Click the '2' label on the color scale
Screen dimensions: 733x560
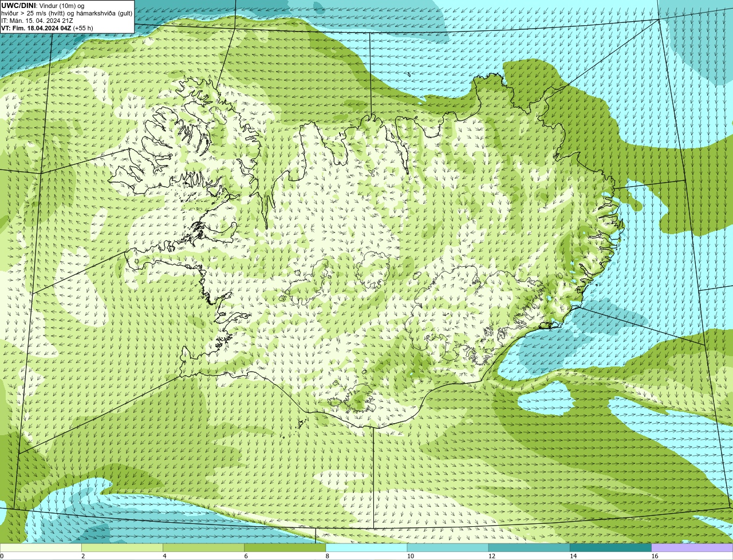tap(83, 556)
